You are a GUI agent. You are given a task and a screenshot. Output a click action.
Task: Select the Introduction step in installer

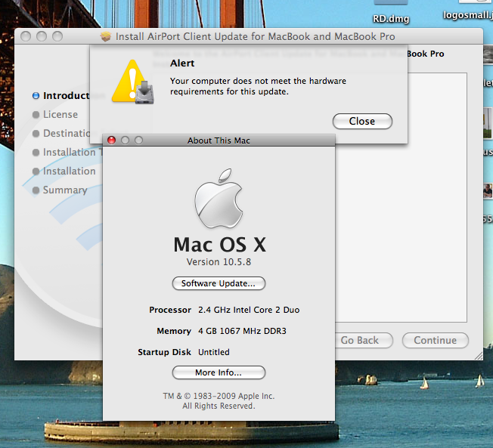tap(62, 95)
